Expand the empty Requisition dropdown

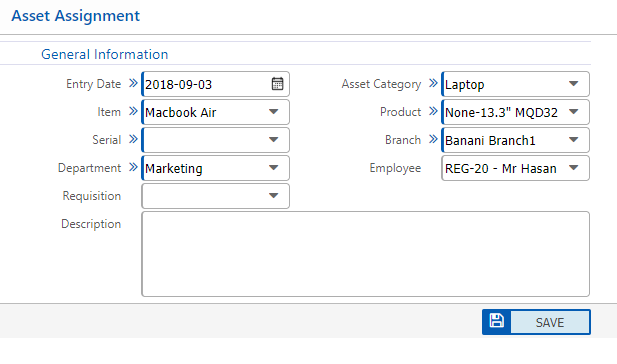(216, 196)
